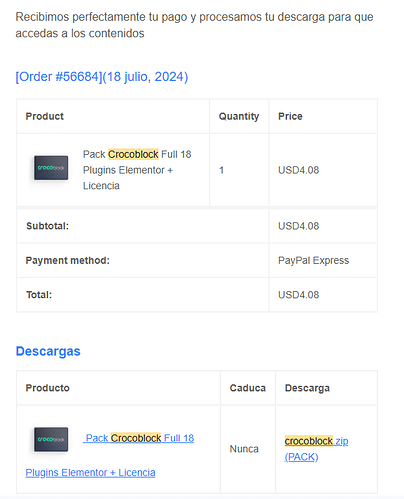This screenshot has width=404, height=499.
Task: Click the Descarga column header
Action: tap(307, 388)
